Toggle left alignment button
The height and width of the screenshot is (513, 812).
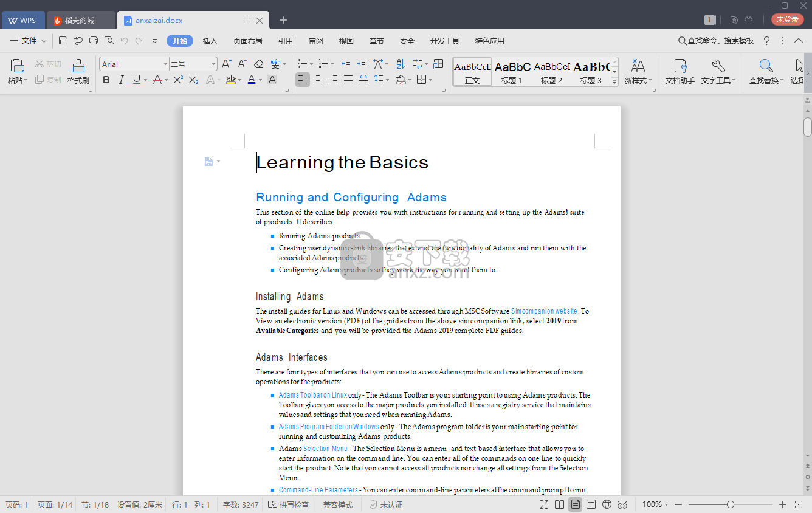pyautogui.click(x=303, y=80)
